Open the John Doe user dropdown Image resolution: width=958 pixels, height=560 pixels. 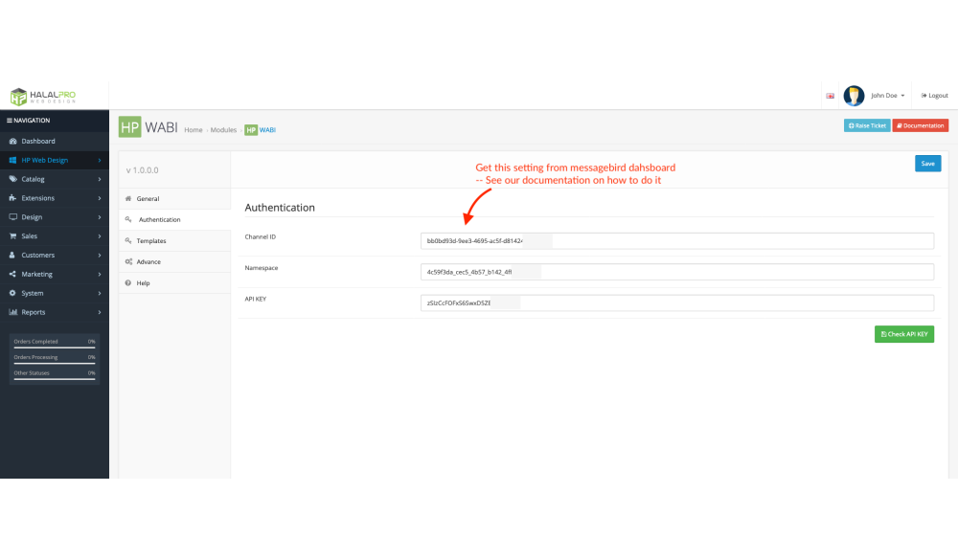tap(887, 96)
